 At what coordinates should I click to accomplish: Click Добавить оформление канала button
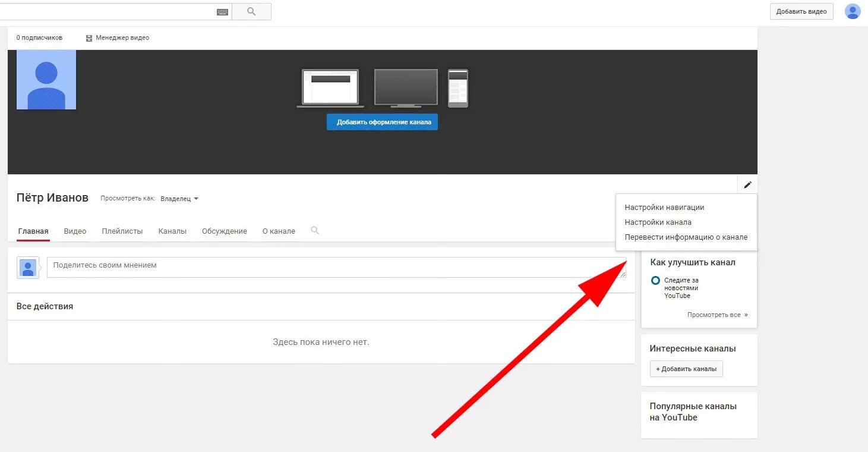(x=382, y=122)
